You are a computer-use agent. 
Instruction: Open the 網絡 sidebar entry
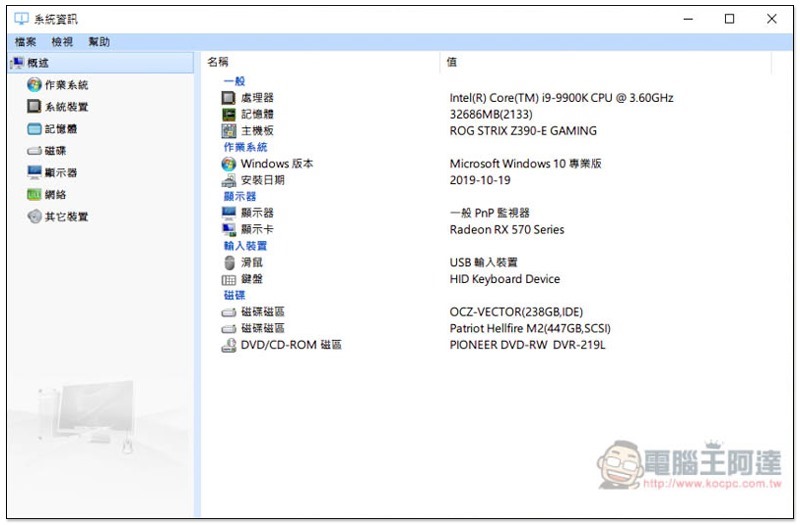55,194
